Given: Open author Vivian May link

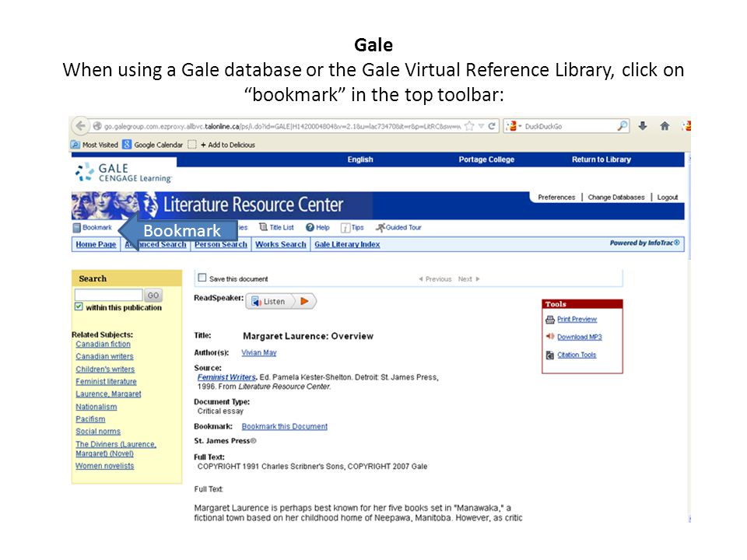Looking at the screenshot, I should pyautogui.click(x=258, y=352).
